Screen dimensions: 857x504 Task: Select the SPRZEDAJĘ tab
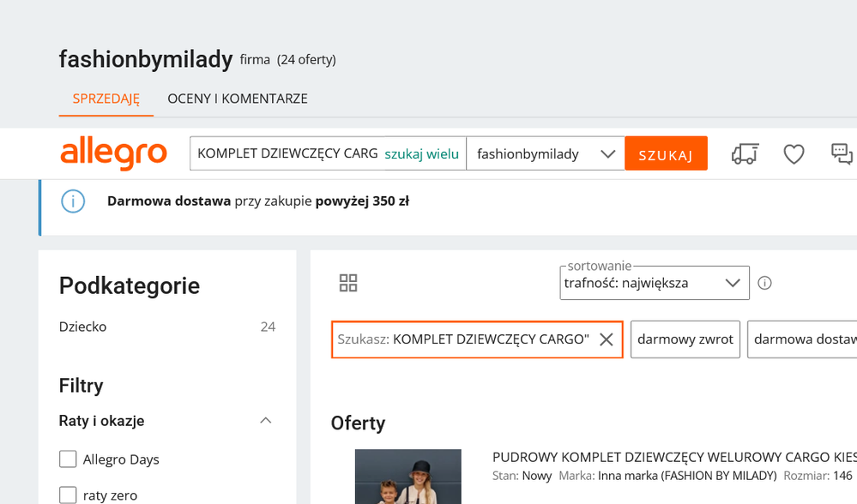click(x=106, y=99)
